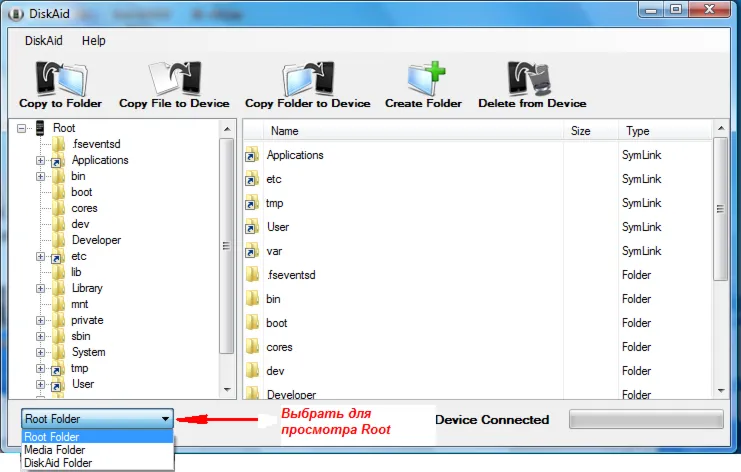The height and width of the screenshot is (472, 741).
Task: Select .fseventsd in the folder tree
Action: [x=96, y=144]
